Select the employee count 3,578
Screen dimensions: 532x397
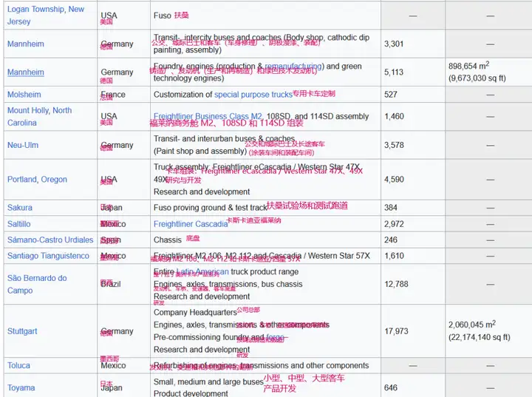[x=394, y=145]
